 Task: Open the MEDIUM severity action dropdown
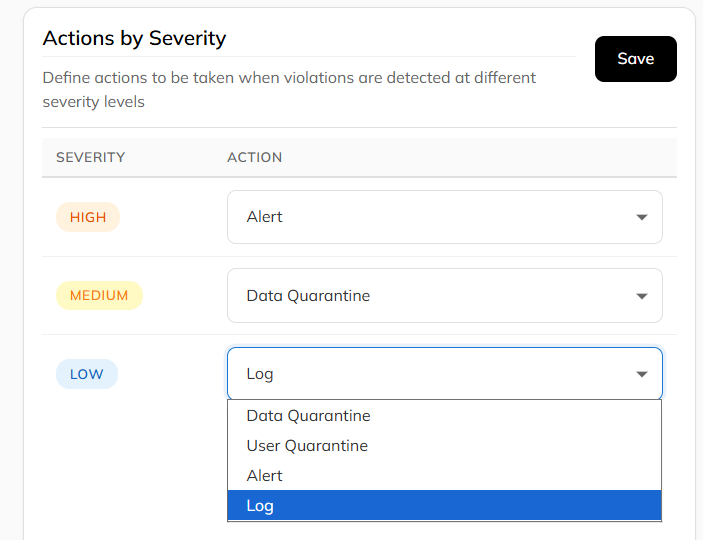point(444,296)
